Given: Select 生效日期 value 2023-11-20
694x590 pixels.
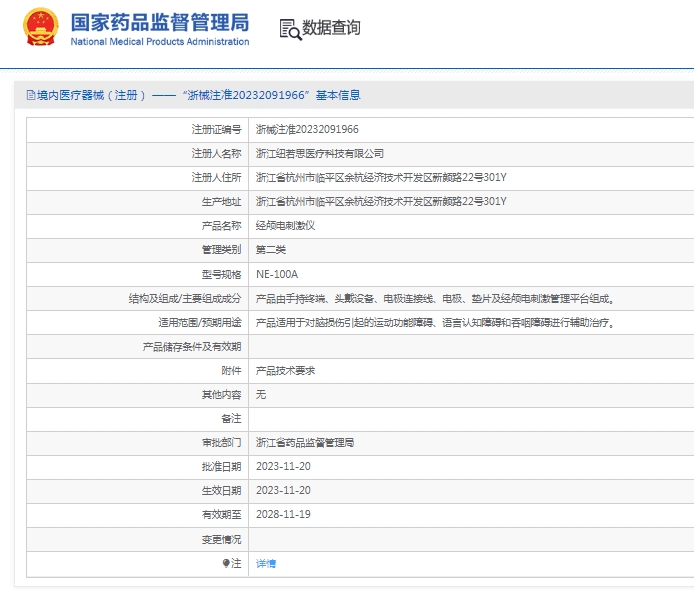Looking at the screenshot, I should (283, 490).
